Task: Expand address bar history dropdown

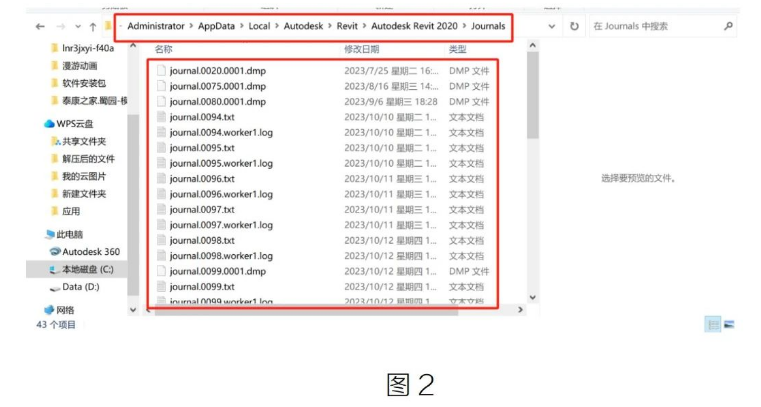Action: 552,27
